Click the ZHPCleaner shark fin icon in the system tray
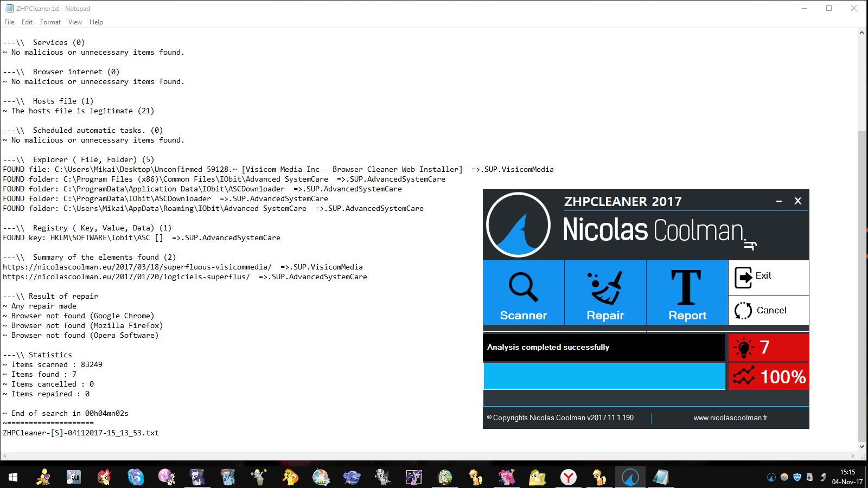This screenshot has width=868, height=488. pyautogui.click(x=771, y=477)
